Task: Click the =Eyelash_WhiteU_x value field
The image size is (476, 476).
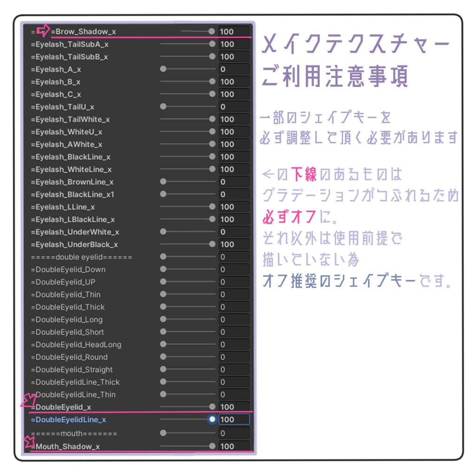Action: tap(235, 132)
